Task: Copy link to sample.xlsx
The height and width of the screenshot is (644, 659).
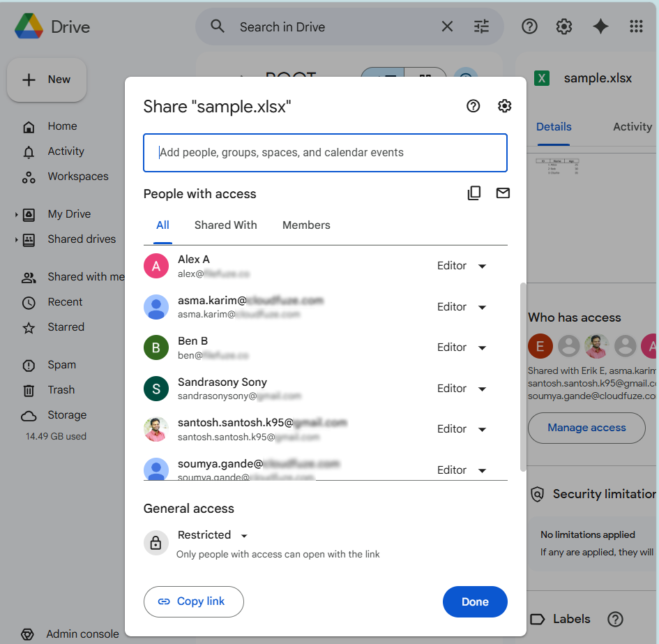Action: [x=193, y=601]
